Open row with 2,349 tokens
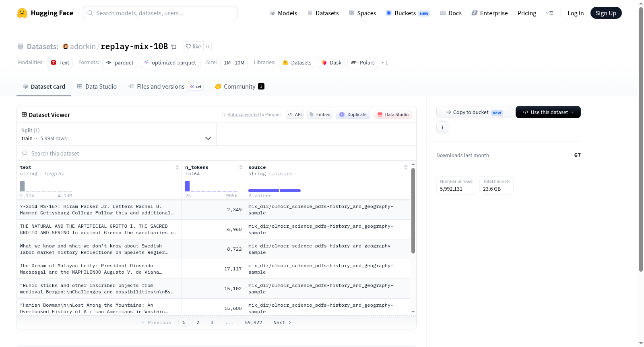644x347 pixels. coord(213,210)
